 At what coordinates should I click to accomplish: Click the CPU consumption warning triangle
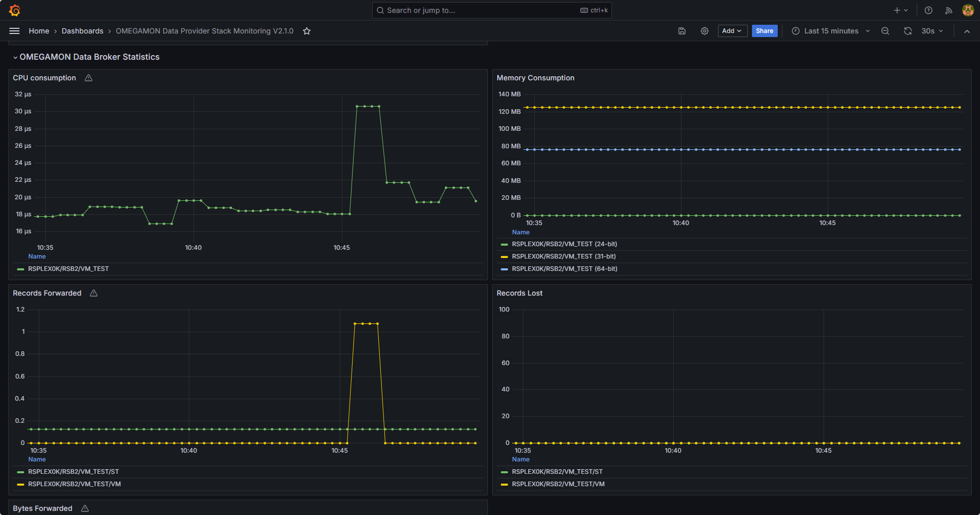pyautogui.click(x=89, y=78)
